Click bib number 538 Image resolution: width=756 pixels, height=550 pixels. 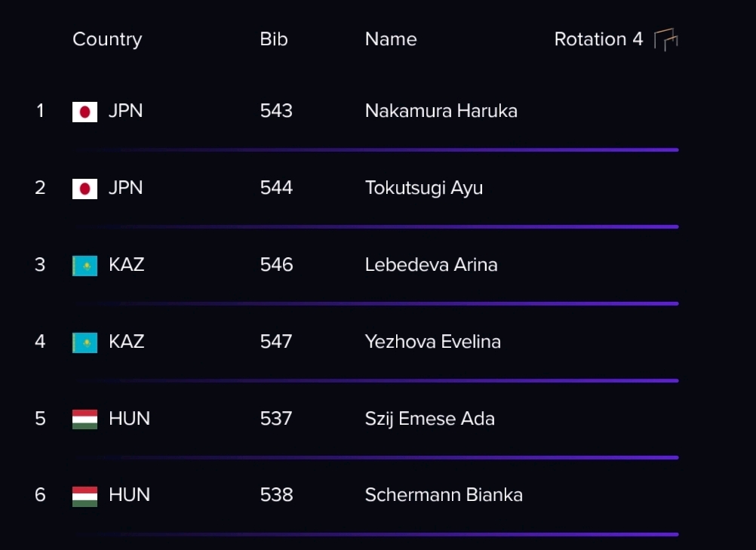click(x=276, y=495)
